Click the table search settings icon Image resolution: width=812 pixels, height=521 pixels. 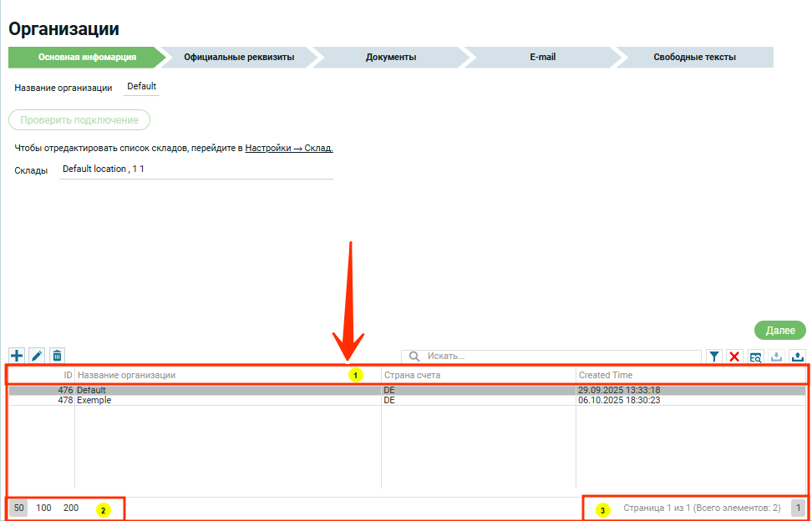point(755,357)
